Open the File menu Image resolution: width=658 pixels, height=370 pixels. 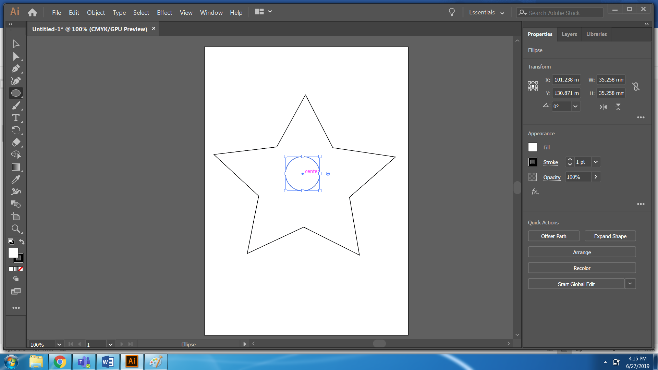[57, 13]
